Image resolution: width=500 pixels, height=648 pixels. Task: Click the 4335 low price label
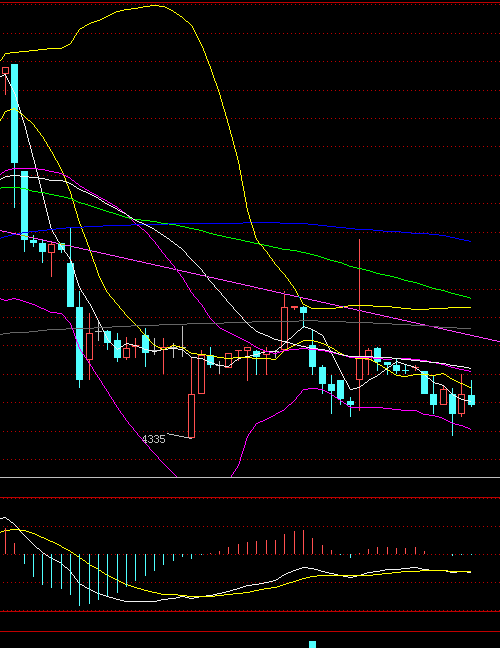coord(153,439)
